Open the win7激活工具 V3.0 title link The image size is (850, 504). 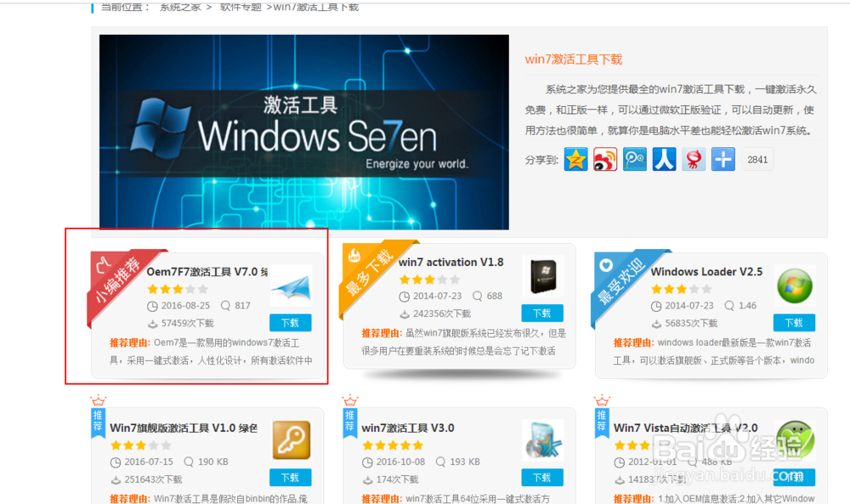[408, 428]
